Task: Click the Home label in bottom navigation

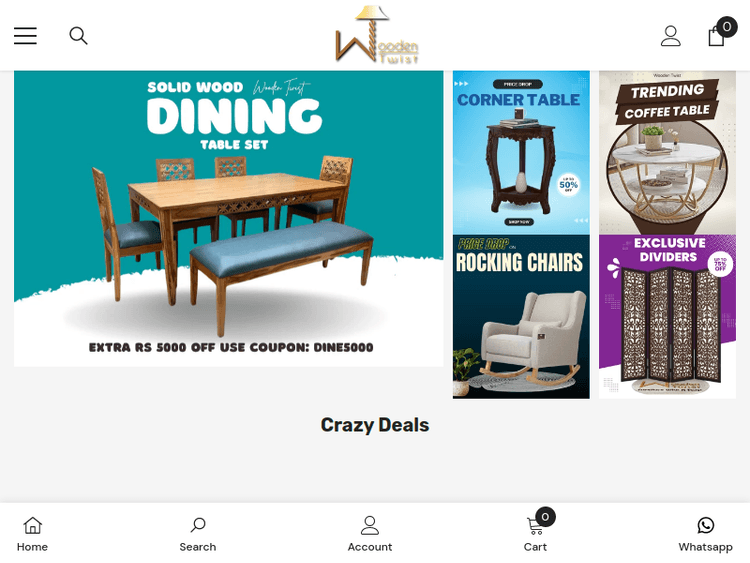Action: tap(33, 547)
